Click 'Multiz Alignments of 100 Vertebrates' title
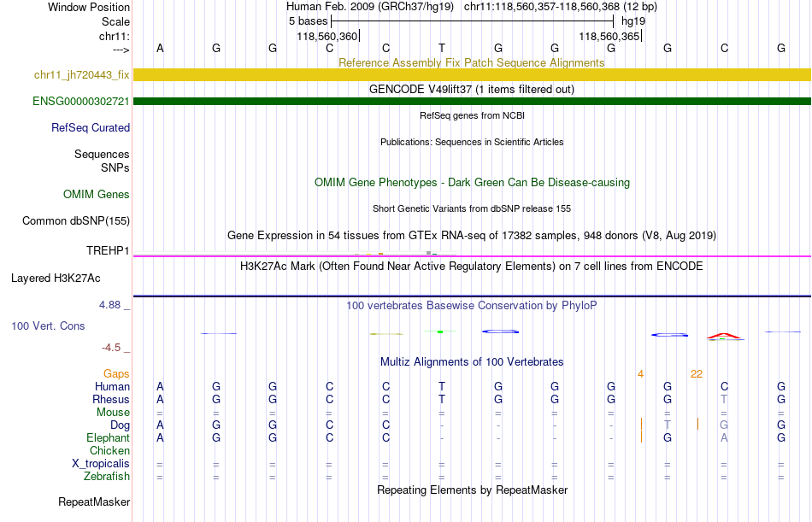Viewport: 812px width, 522px height. pos(472,362)
